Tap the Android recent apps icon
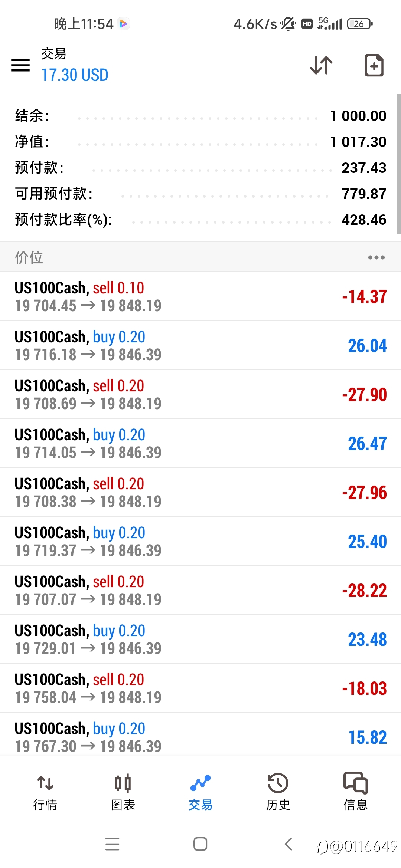 [x=112, y=844]
